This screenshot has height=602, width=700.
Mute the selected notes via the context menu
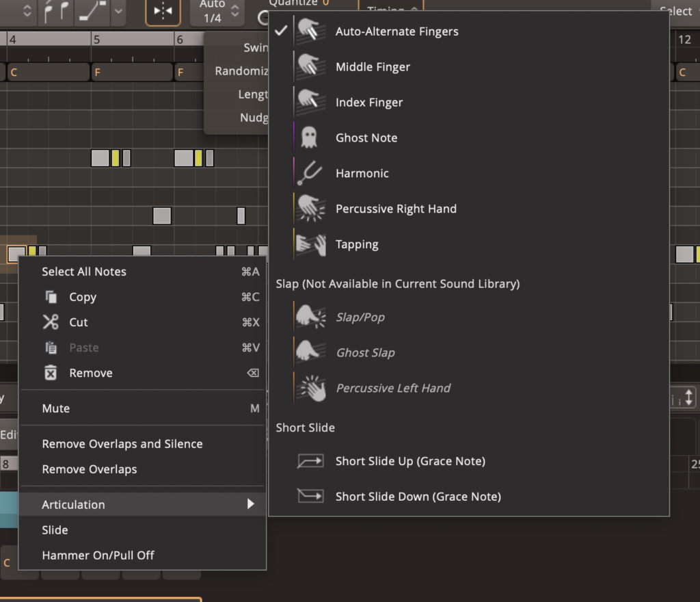click(x=142, y=408)
